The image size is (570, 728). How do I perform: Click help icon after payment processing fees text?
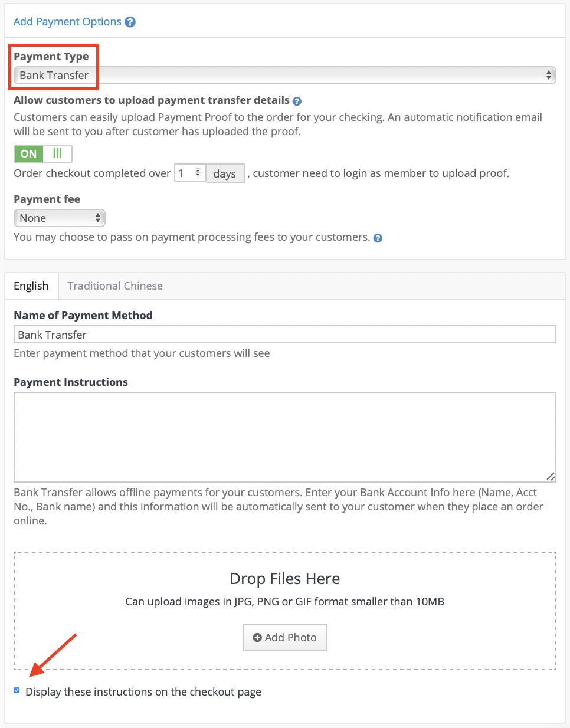click(378, 238)
